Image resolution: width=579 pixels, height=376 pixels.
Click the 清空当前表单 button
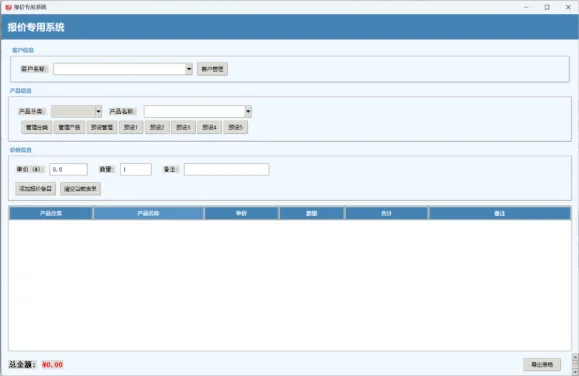80,189
